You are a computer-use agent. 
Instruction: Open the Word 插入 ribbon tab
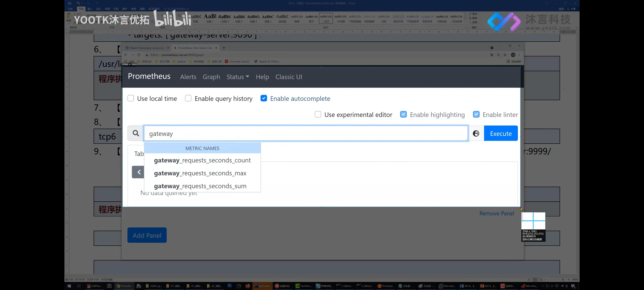coord(90,9)
